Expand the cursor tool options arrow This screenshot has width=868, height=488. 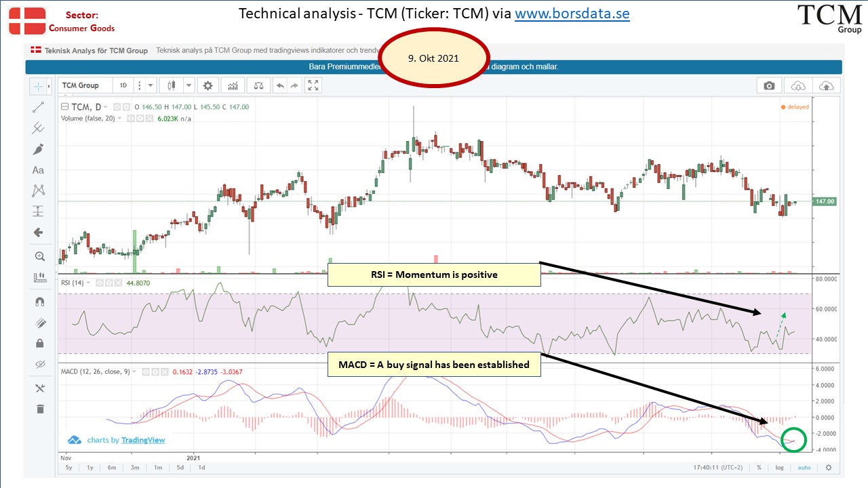50,86
